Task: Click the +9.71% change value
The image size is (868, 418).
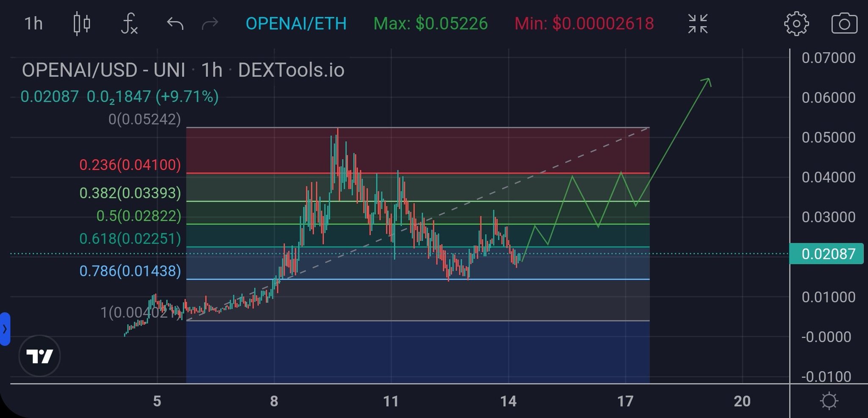Action: tap(187, 97)
